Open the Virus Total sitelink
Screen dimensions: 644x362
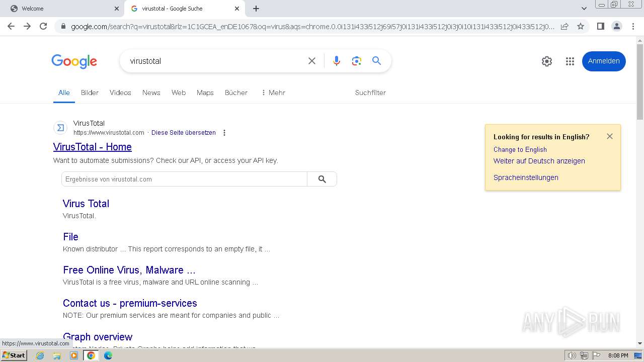pos(86,204)
